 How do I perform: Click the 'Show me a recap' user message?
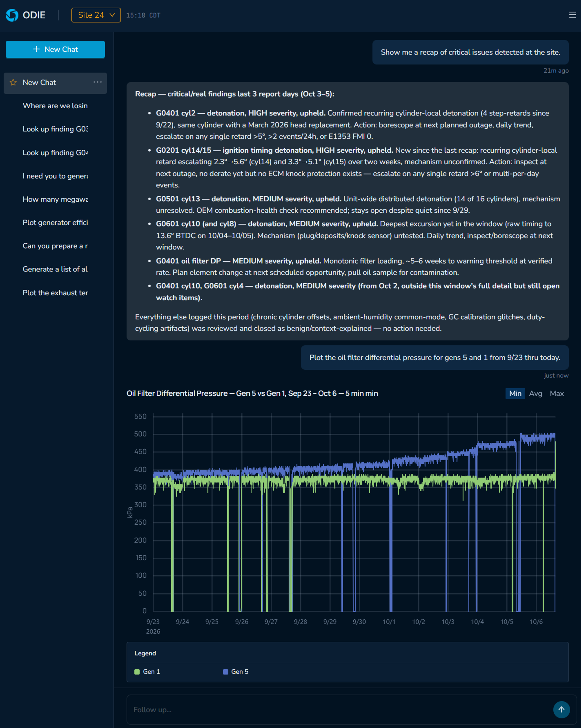coord(470,52)
